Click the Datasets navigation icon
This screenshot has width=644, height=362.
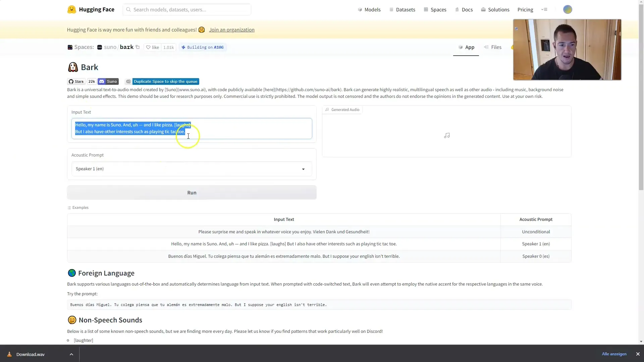coord(391,9)
